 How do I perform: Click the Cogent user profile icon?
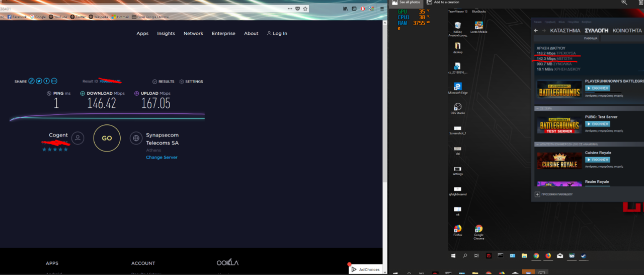77,138
